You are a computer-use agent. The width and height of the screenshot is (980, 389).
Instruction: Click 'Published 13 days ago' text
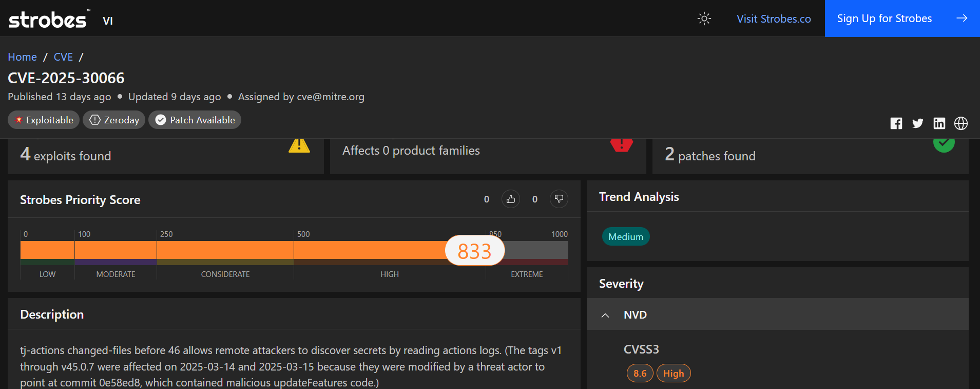(x=60, y=97)
